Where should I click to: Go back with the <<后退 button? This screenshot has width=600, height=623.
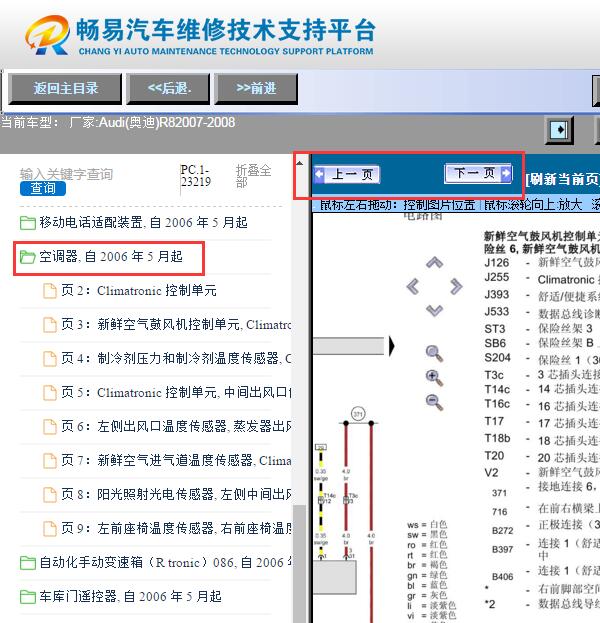[x=168, y=89]
